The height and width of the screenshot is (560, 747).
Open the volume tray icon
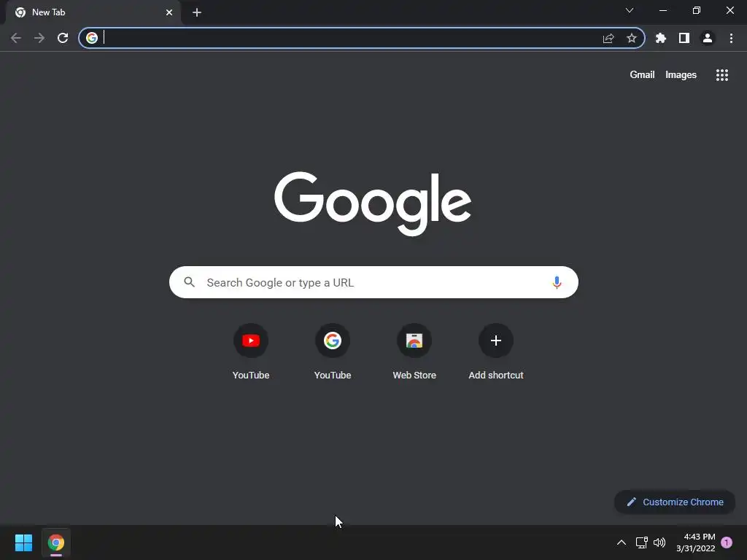(x=659, y=542)
